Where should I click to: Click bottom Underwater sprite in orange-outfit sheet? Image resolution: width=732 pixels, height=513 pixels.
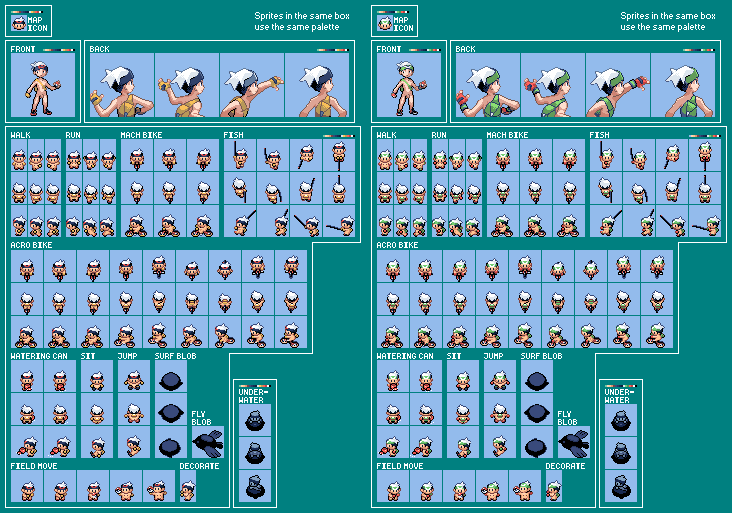255,486
